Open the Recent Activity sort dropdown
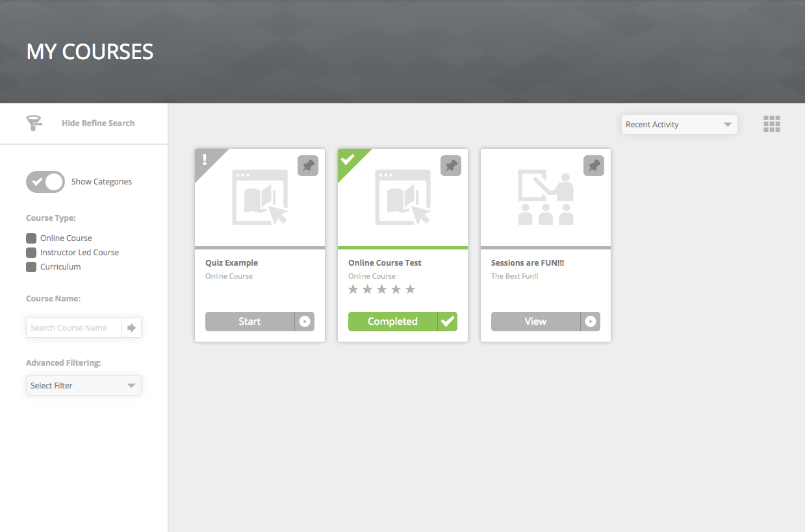The width and height of the screenshot is (805, 532). tap(680, 125)
